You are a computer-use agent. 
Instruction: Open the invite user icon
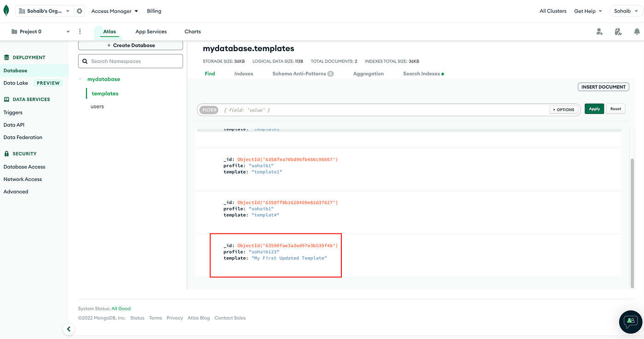pos(599,32)
